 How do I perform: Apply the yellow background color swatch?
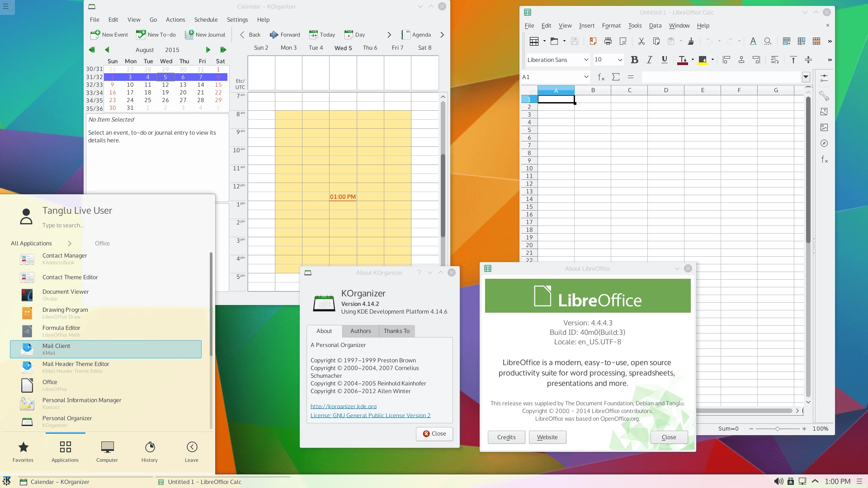[x=703, y=60]
